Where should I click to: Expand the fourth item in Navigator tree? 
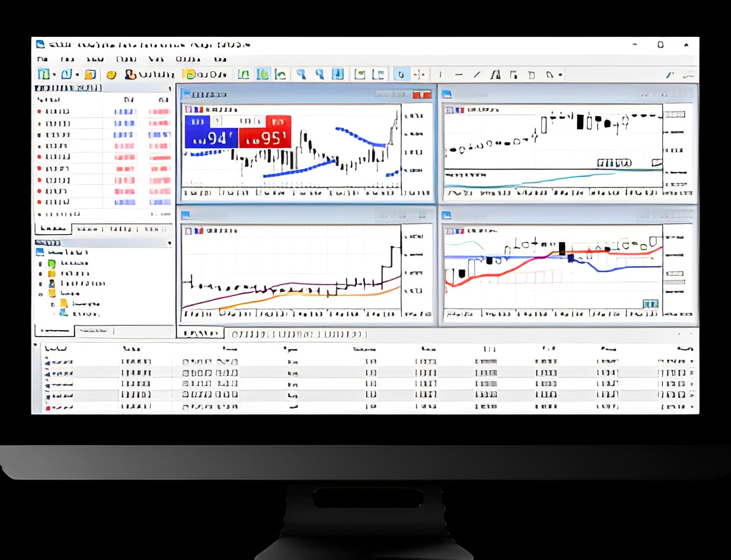(41, 295)
